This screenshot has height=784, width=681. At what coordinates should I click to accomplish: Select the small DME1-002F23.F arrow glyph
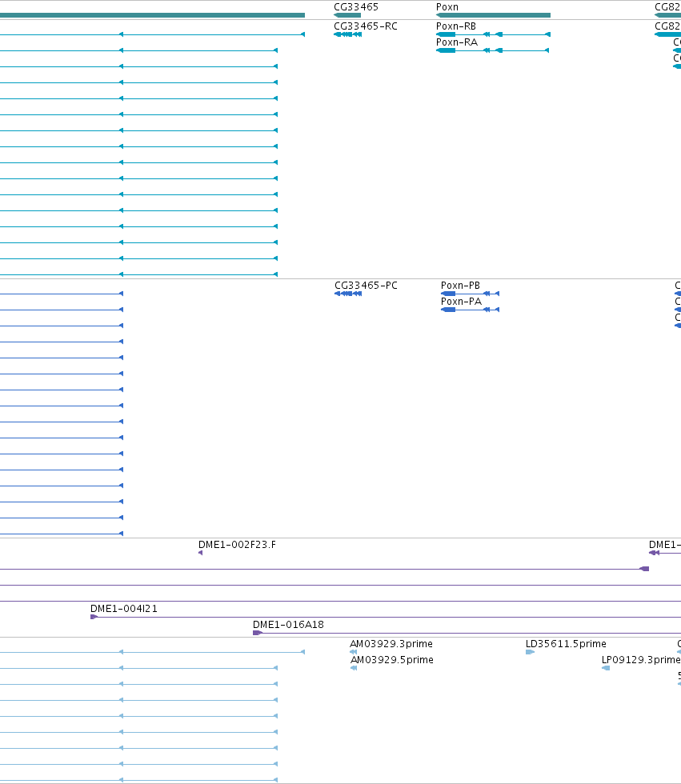coord(201,553)
